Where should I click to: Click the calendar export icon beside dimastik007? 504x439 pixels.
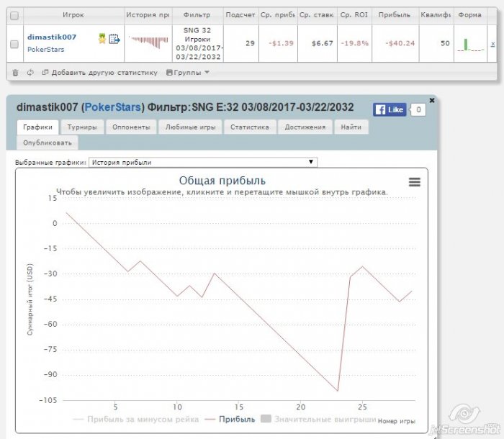coord(114,39)
